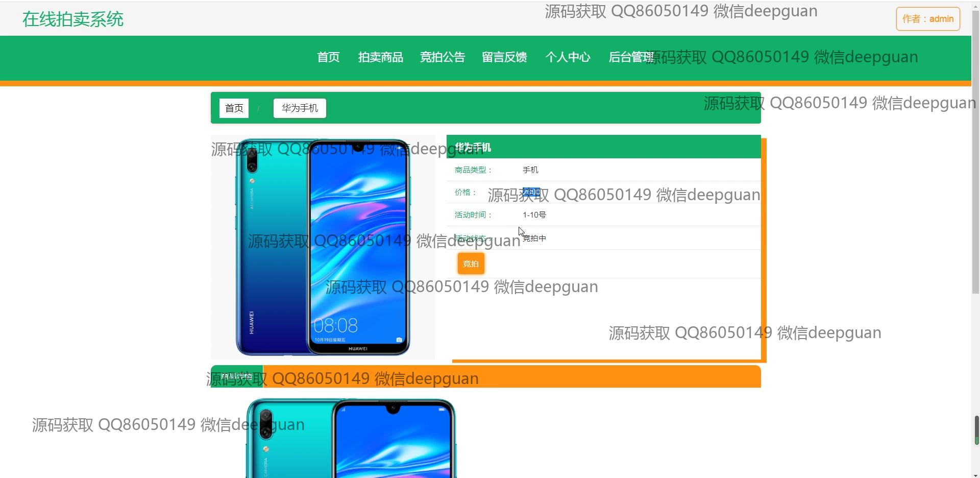
Task: Click the 华为手机 product panel header
Action: (x=604, y=147)
